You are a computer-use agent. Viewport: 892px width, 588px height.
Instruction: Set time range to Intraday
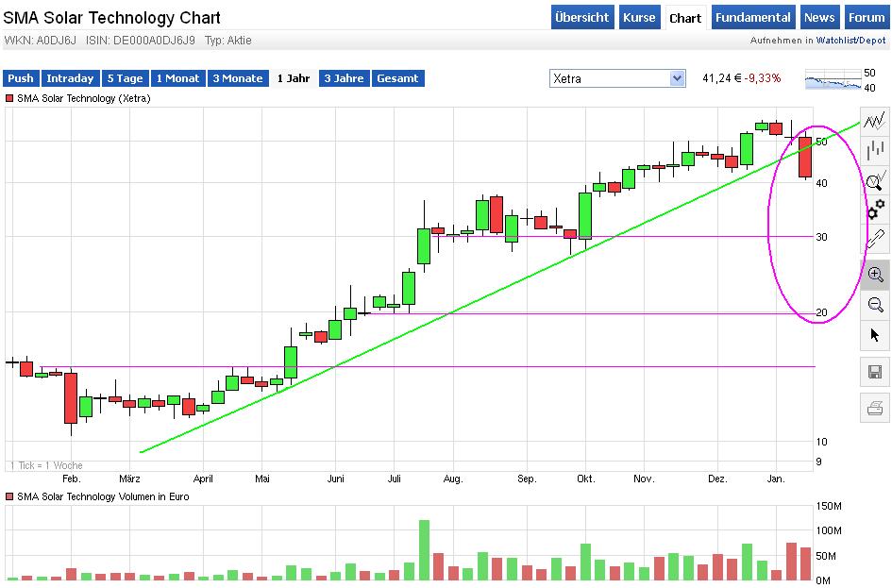pyautogui.click(x=70, y=78)
